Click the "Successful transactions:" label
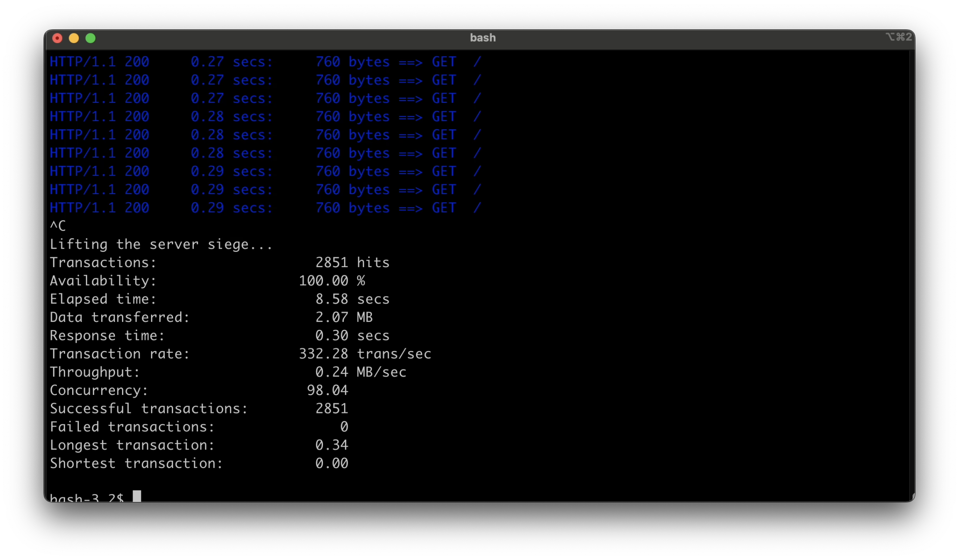Screen dimensions: 959x560 pyautogui.click(x=149, y=409)
